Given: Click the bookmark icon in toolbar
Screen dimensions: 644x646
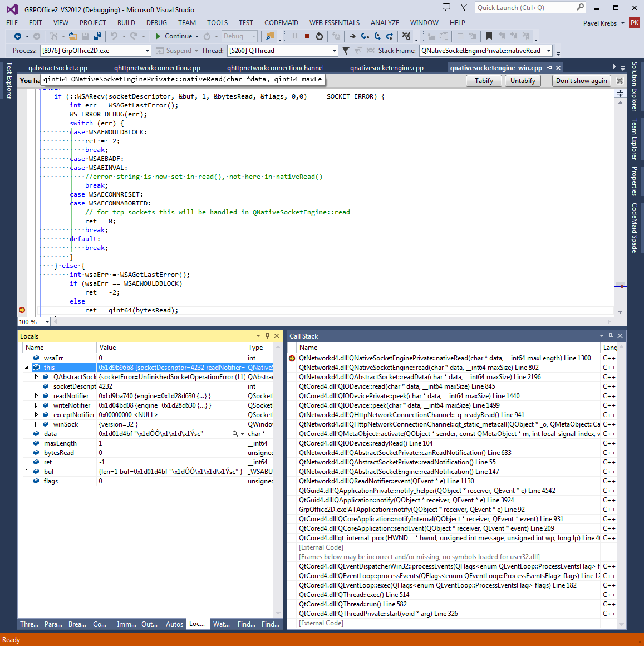Looking at the screenshot, I should coord(489,36).
